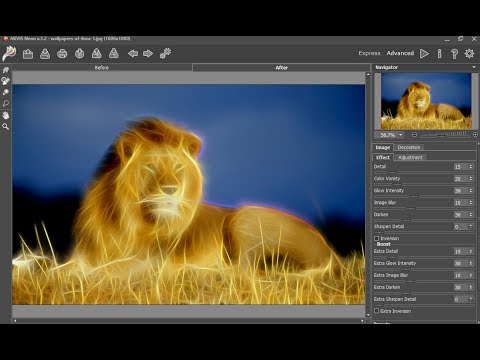
Task: Zoom in with the plus icon in Navigator
Action: (475, 135)
